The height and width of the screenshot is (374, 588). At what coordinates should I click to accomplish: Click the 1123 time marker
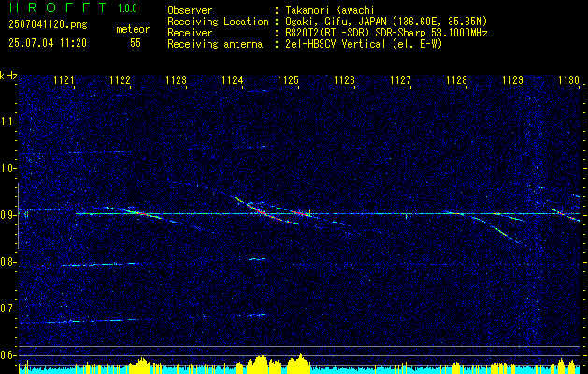click(177, 79)
